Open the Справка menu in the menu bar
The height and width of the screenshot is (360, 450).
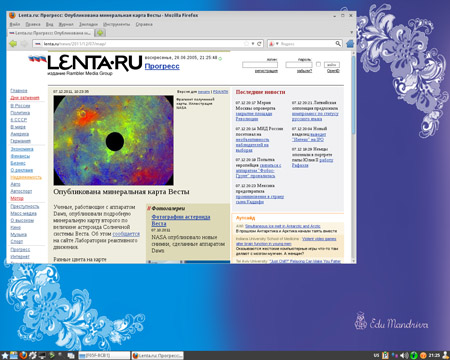144,24
